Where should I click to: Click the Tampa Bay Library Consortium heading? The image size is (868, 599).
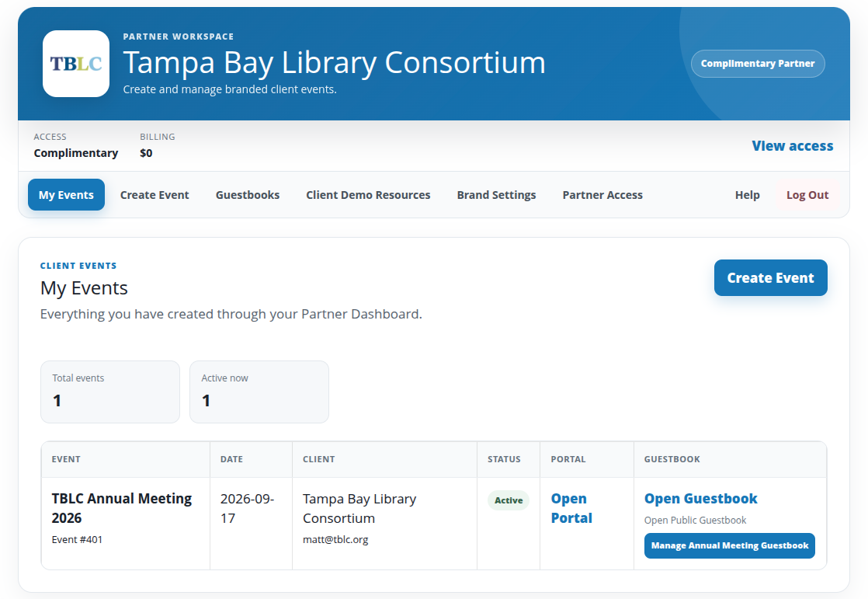pyautogui.click(x=335, y=62)
